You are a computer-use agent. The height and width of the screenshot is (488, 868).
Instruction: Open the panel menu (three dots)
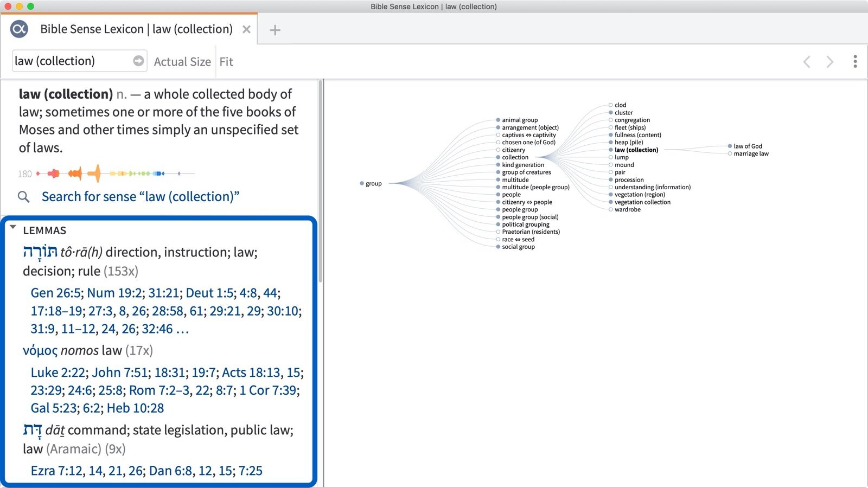click(855, 61)
